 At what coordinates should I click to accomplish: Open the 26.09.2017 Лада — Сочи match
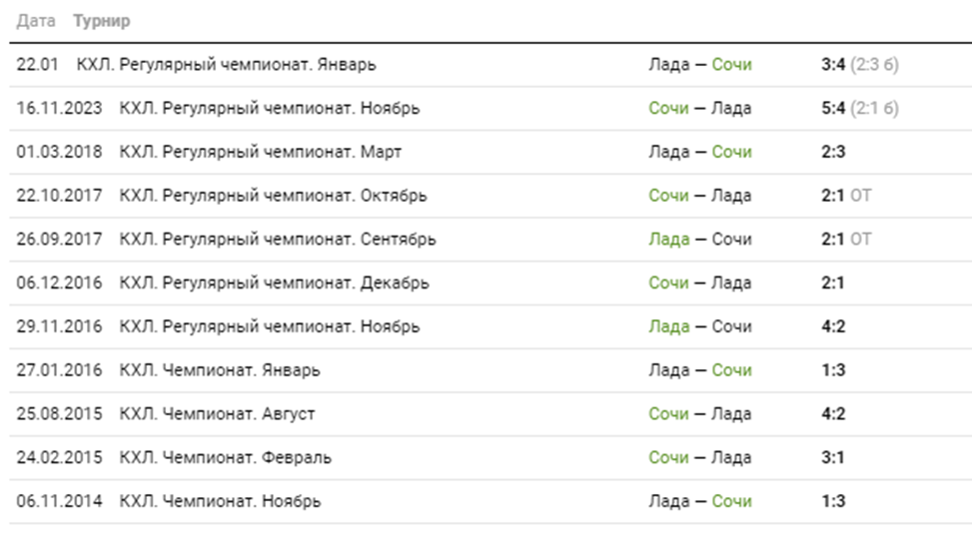click(x=699, y=240)
